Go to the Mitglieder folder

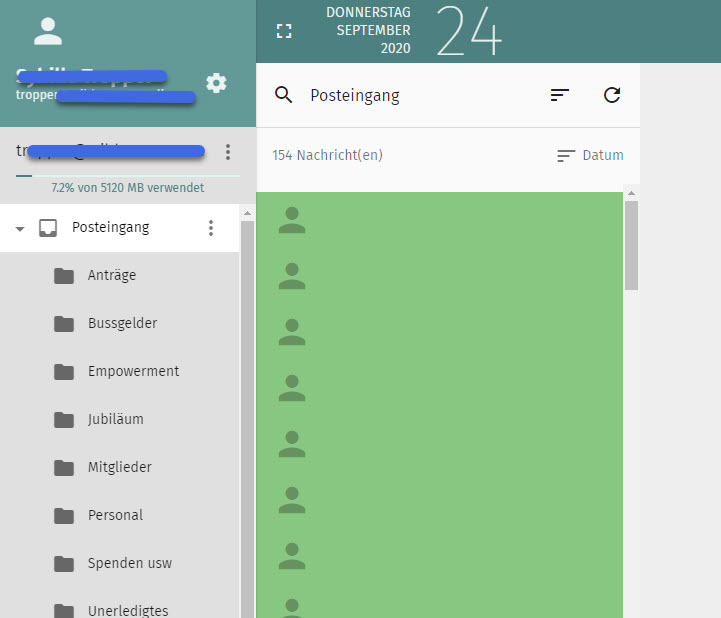119,467
